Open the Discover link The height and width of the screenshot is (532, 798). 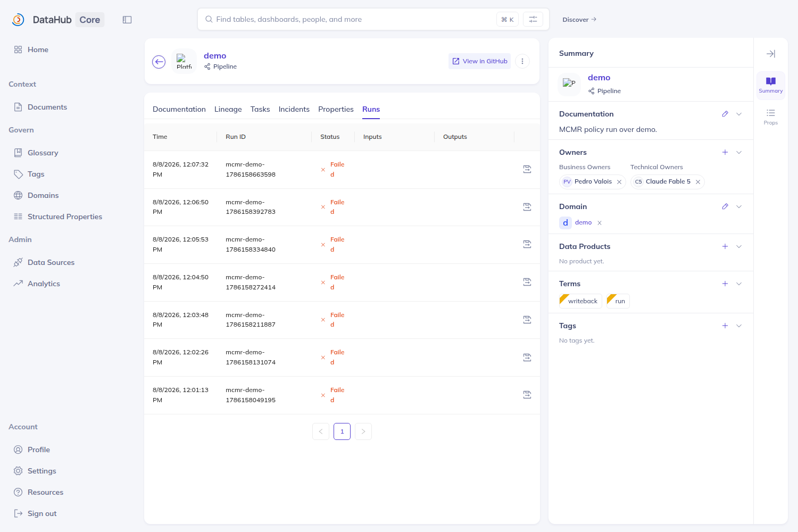tap(579, 20)
